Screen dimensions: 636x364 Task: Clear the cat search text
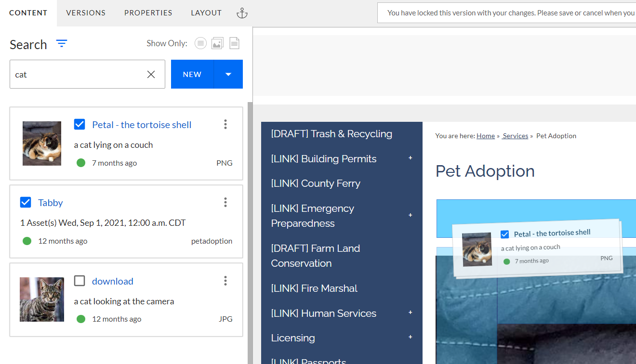pyautogui.click(x=151, y=74)
